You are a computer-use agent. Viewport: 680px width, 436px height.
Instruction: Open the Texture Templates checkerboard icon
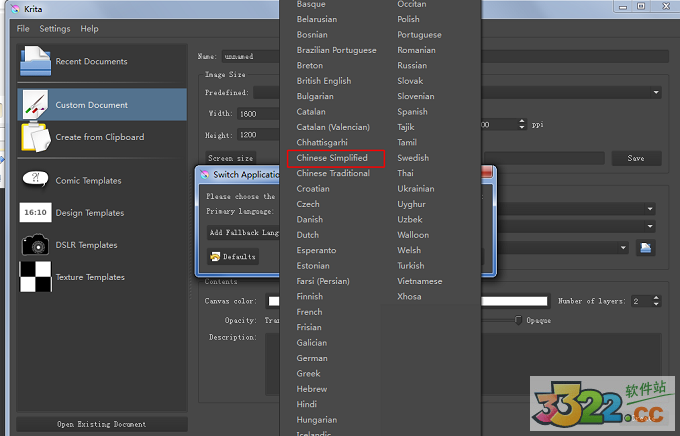[36, 277]
